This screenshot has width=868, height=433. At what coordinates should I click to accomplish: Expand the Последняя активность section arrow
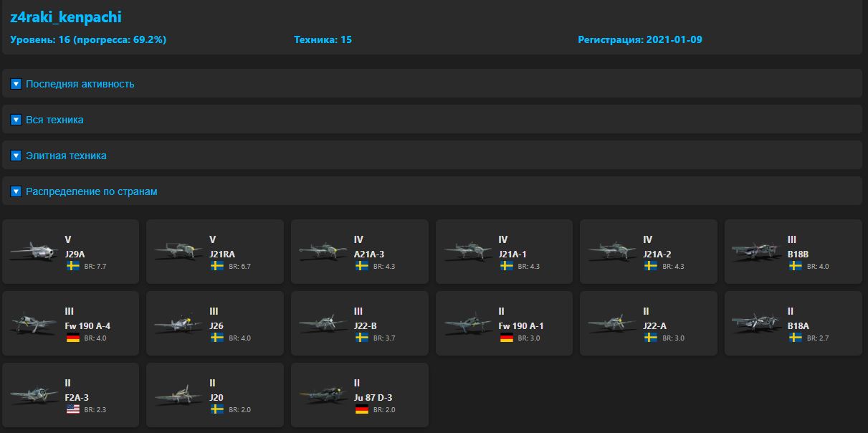(x=16, y=84)
